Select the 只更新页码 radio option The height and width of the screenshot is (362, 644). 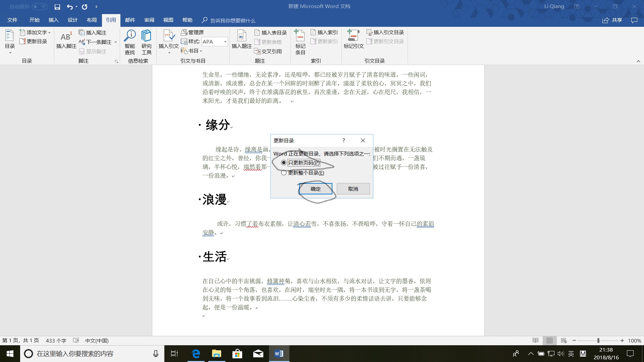click(284, 162)
